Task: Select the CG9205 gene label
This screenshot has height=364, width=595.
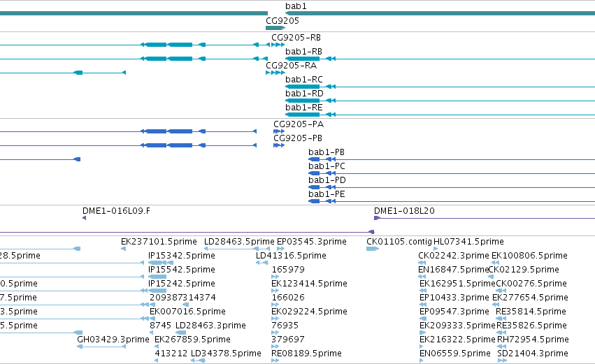Action: click(282, 20)
